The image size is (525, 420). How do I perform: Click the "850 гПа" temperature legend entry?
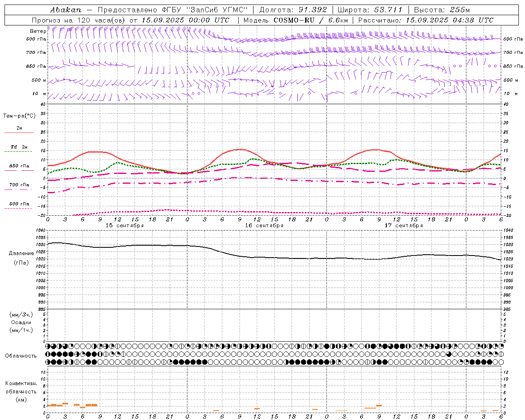click(x=19, y=166)
